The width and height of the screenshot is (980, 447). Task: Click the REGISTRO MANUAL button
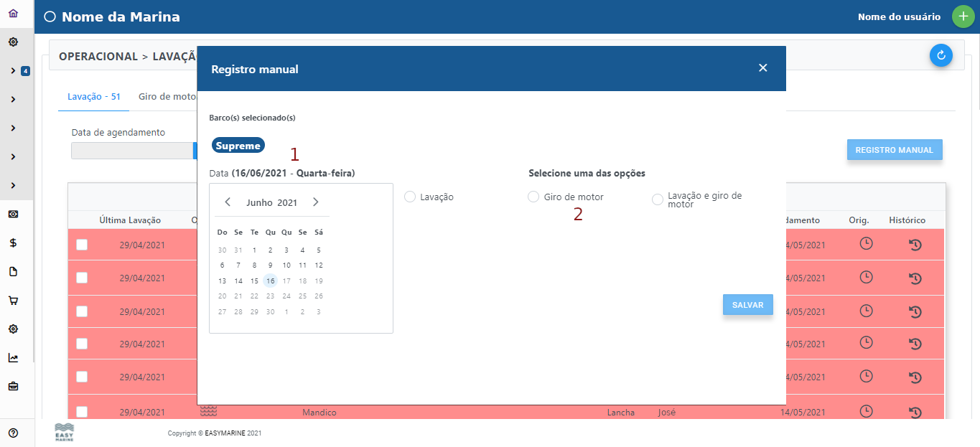pyautogui.click(x=894, y=150)
